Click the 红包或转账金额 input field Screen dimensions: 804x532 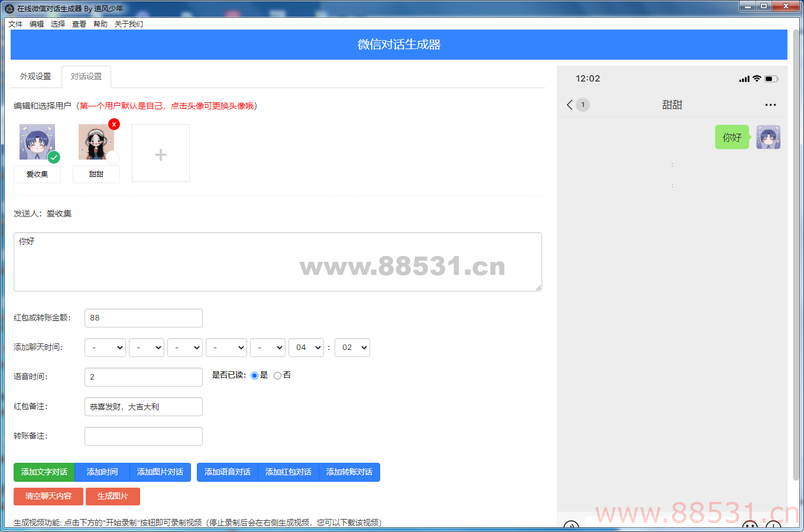pyautogui.click(x=144, y=318)
